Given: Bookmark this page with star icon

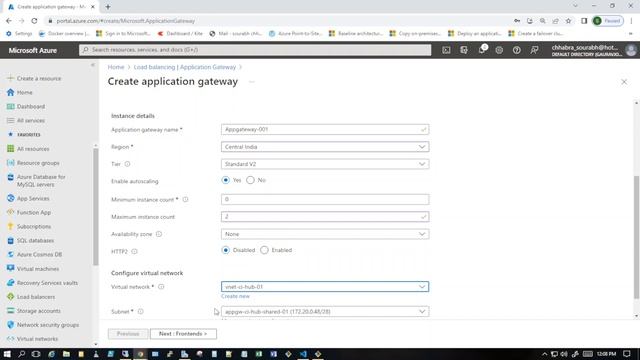Looking at the screenshot, I should coord(568,21).
